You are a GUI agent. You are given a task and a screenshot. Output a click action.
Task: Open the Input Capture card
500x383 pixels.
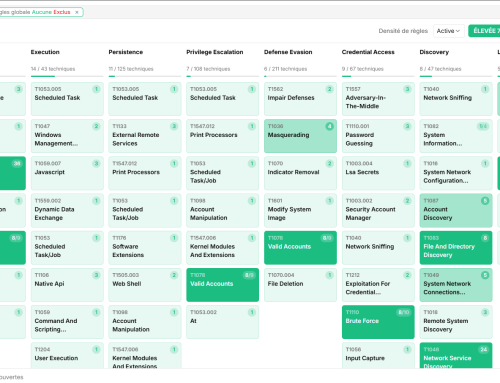coord(378,355)
